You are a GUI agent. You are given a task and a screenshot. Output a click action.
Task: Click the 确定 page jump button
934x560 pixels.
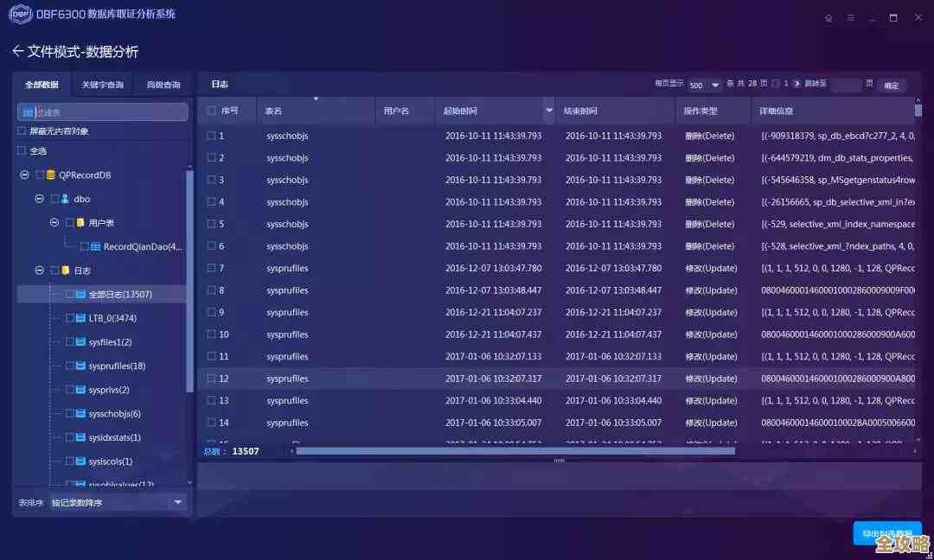pyautogui.click(x=892, y=85)
